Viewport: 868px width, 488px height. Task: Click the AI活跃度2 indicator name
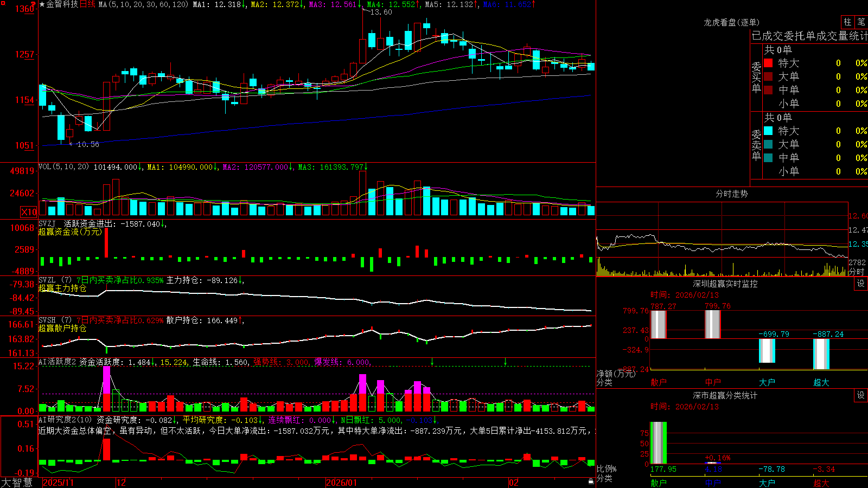58,362
